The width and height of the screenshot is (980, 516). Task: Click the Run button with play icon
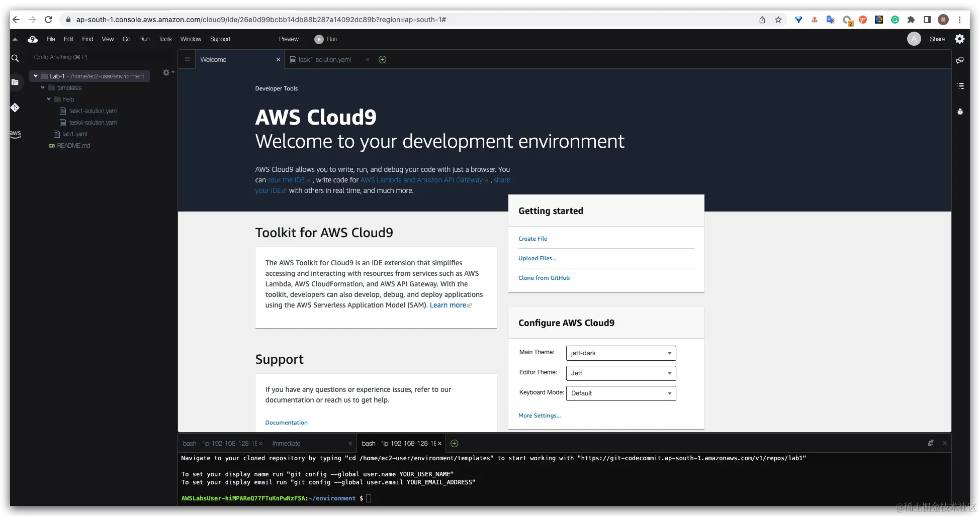326,39
